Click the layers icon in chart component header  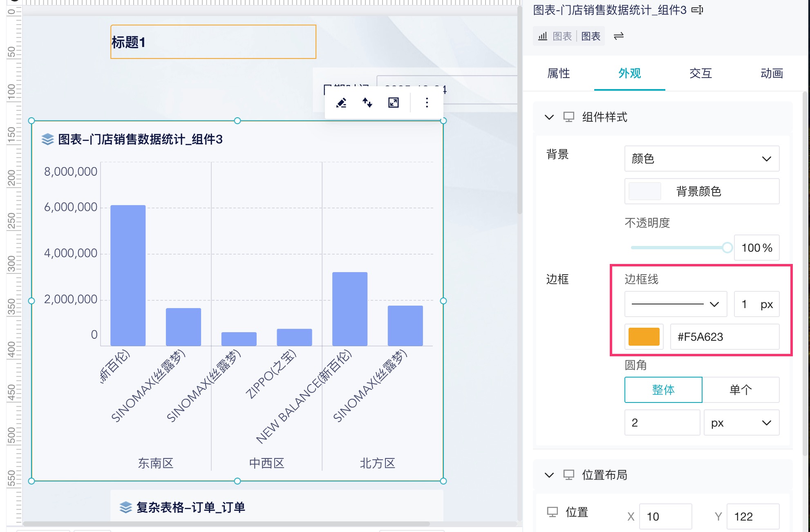tap(48, 139)
